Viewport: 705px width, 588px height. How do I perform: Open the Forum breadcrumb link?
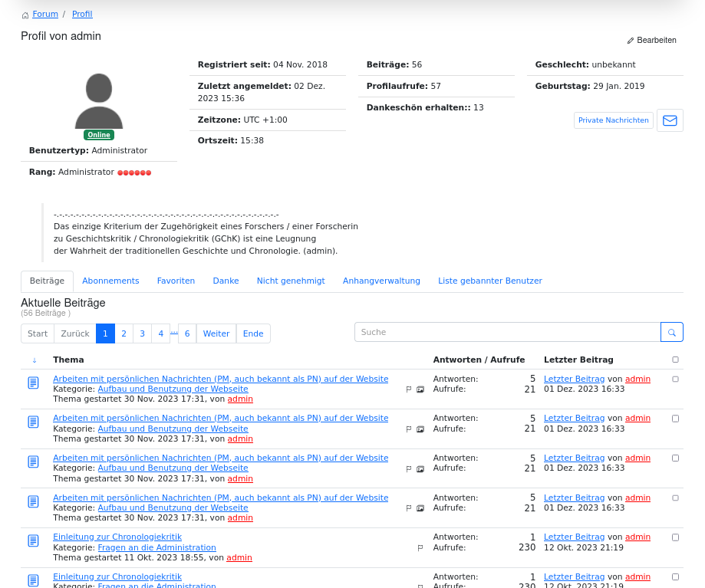click(x=45, y=15)
